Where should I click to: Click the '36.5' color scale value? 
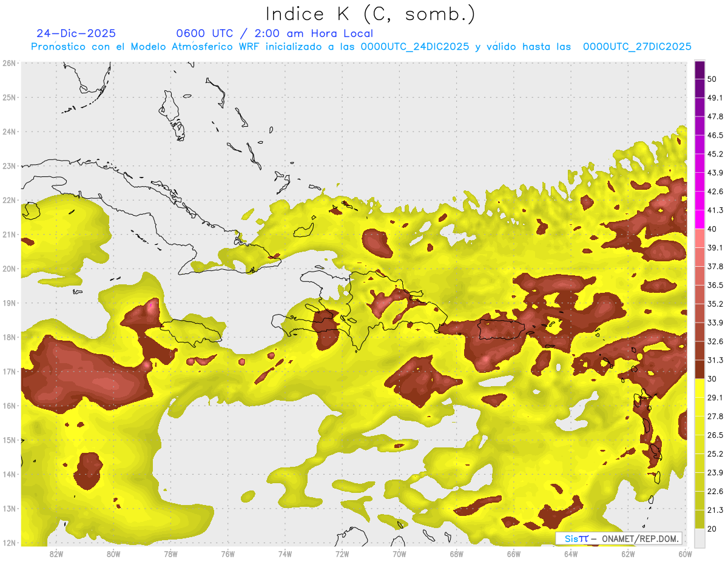coord(715,285)
